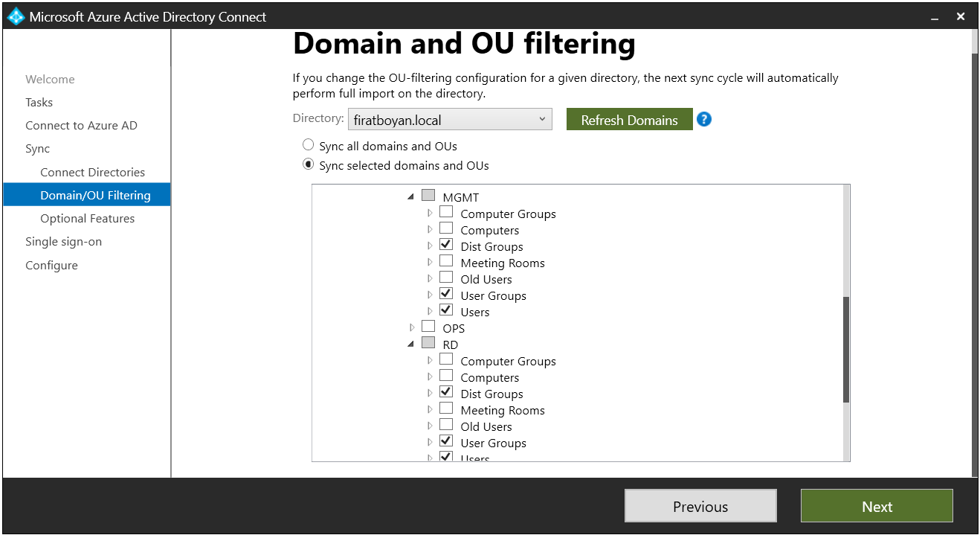This screenshot has width=980, height=535.
Task: Collapse the RD tree node
Action: point(410,345)
